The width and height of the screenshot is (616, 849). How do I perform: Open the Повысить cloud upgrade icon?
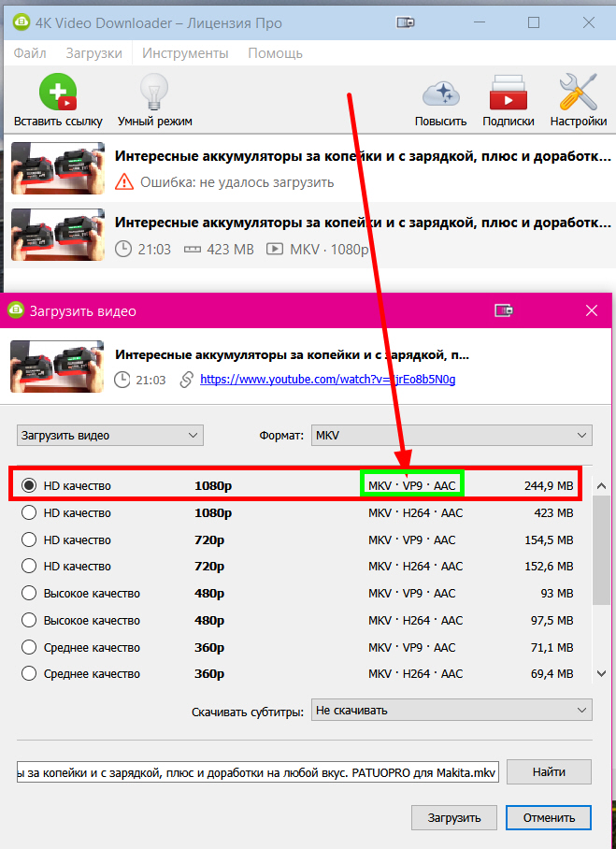[x=440, y=94]
